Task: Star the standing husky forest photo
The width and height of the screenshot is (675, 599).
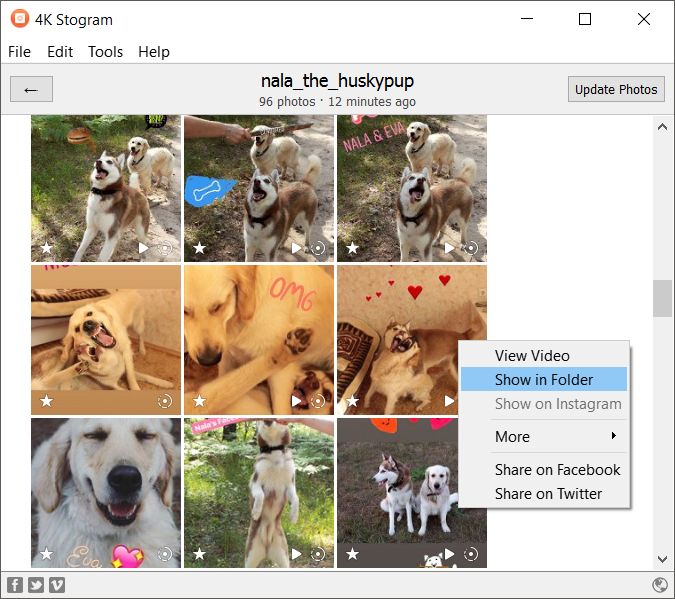Action: coord(199,554)
